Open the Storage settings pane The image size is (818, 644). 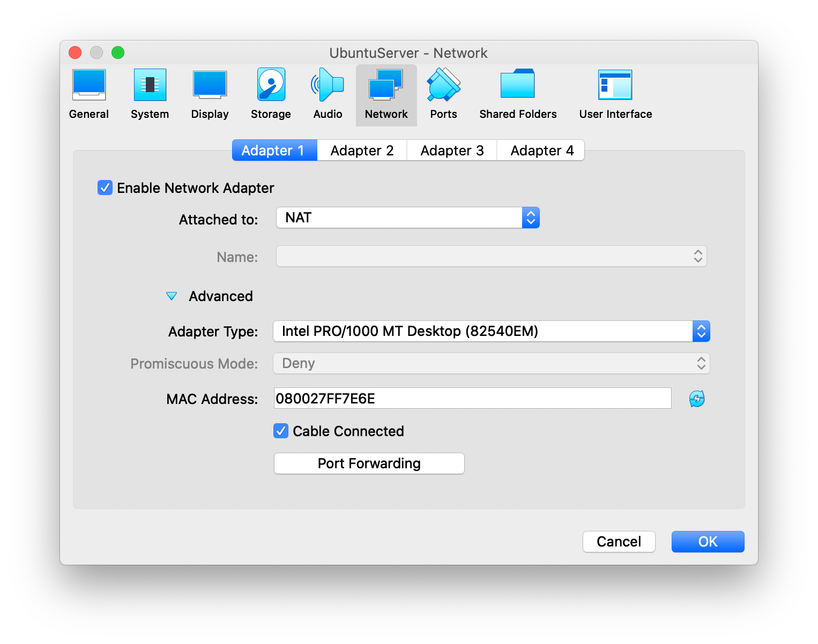click(x=271, y=94)
